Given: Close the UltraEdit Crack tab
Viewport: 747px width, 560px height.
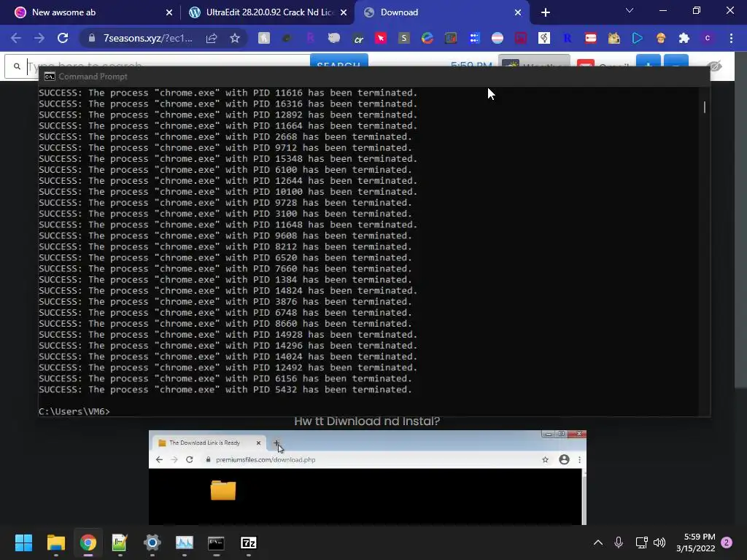Looking at the screenshot, I should coord(344,12).
